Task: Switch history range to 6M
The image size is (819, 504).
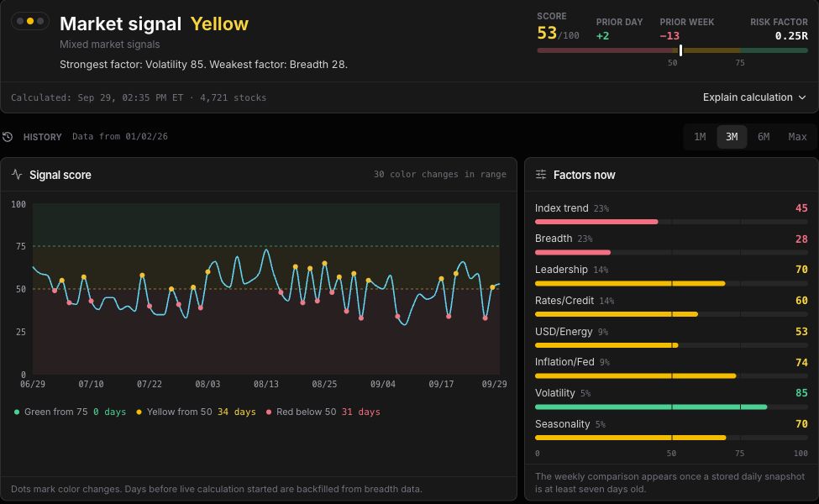Action: click(764, 137)
